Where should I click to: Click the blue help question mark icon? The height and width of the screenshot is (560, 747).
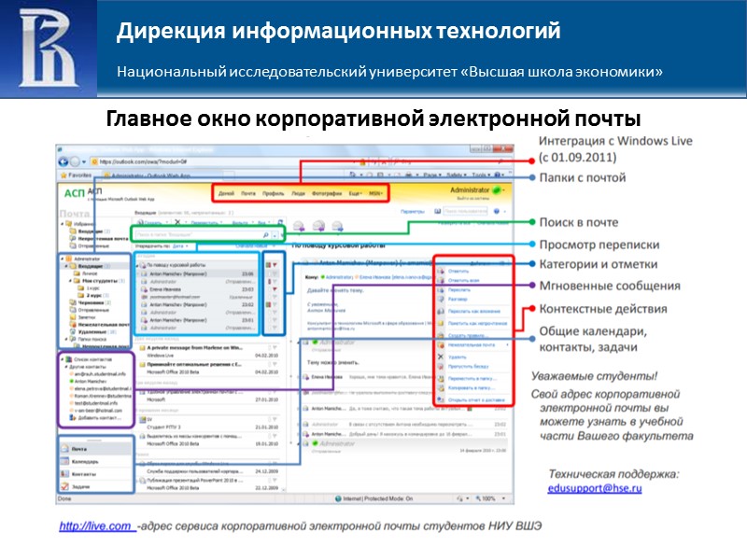pyautogui.click(x=497, y=211)
